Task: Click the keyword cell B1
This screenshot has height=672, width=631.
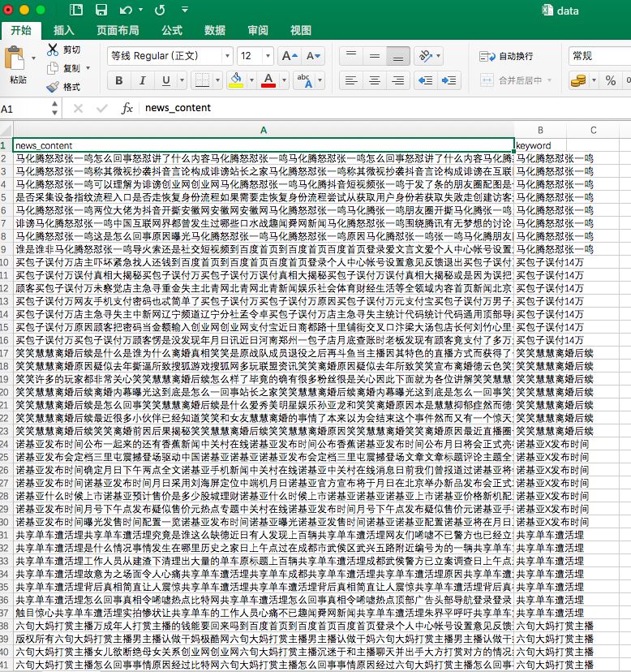Action: [540, 145]
